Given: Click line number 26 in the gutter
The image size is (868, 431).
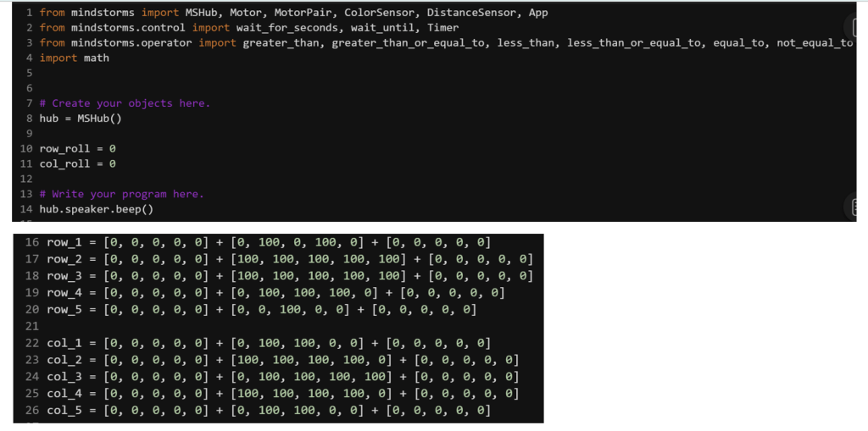Looking at the screenshot, I should [32, 411].
